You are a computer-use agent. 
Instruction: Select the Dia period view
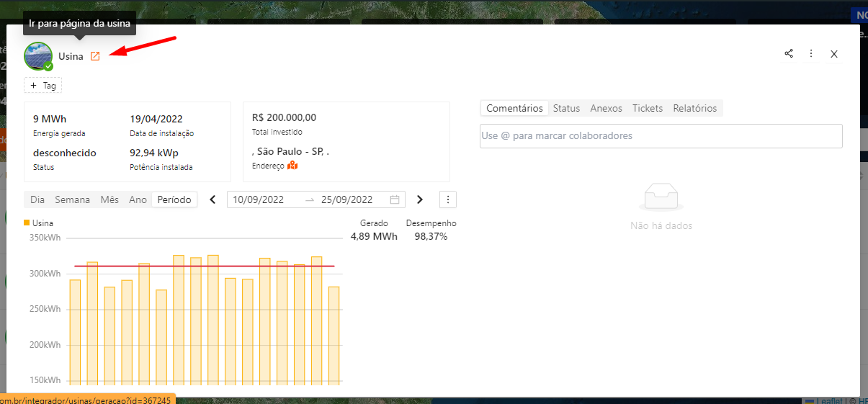pos(37,199)
